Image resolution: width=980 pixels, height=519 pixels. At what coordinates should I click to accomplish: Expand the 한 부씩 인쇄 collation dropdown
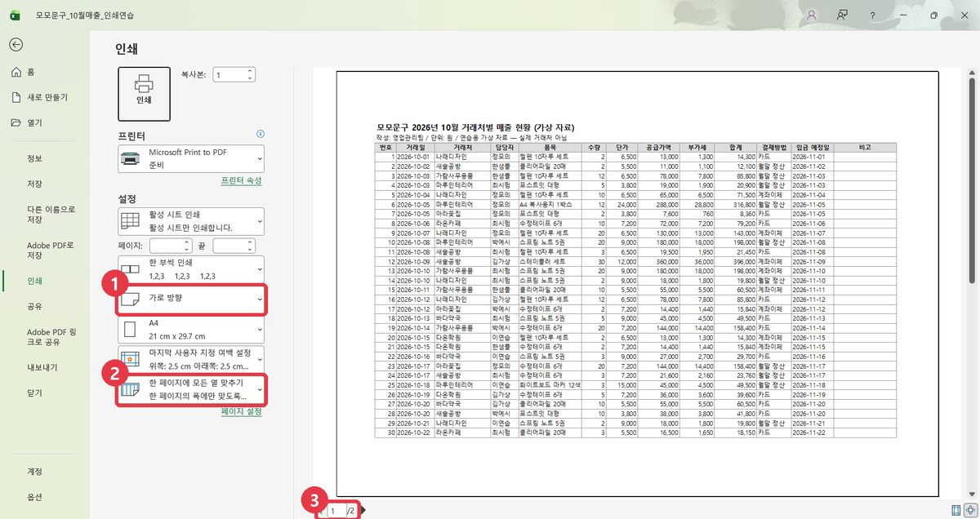click(x=192, y=268)
